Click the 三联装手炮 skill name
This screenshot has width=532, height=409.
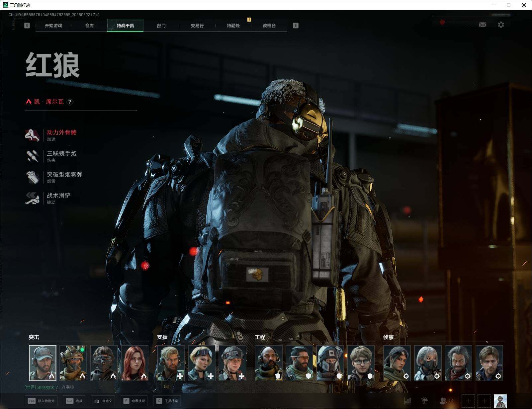tap(62, 153)
